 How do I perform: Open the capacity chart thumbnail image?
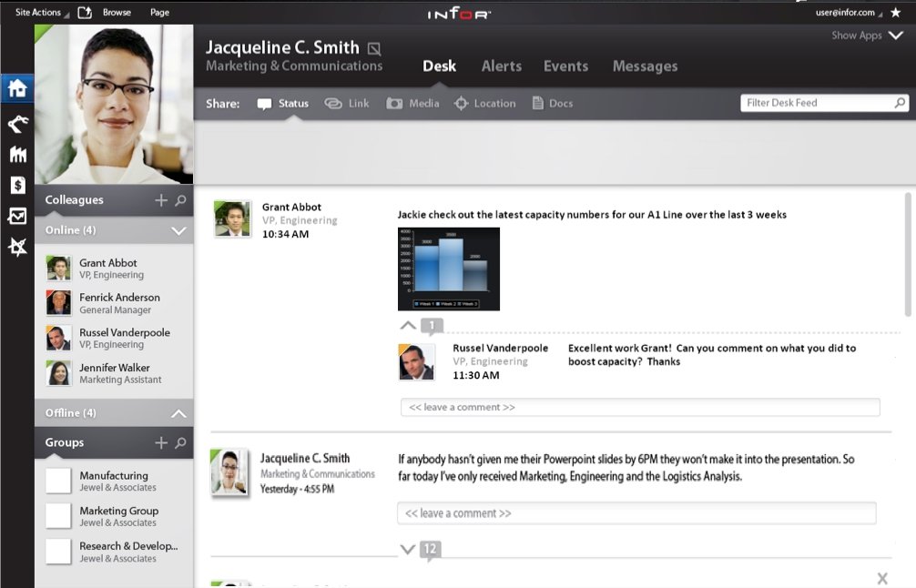click(x=449, y=269)
